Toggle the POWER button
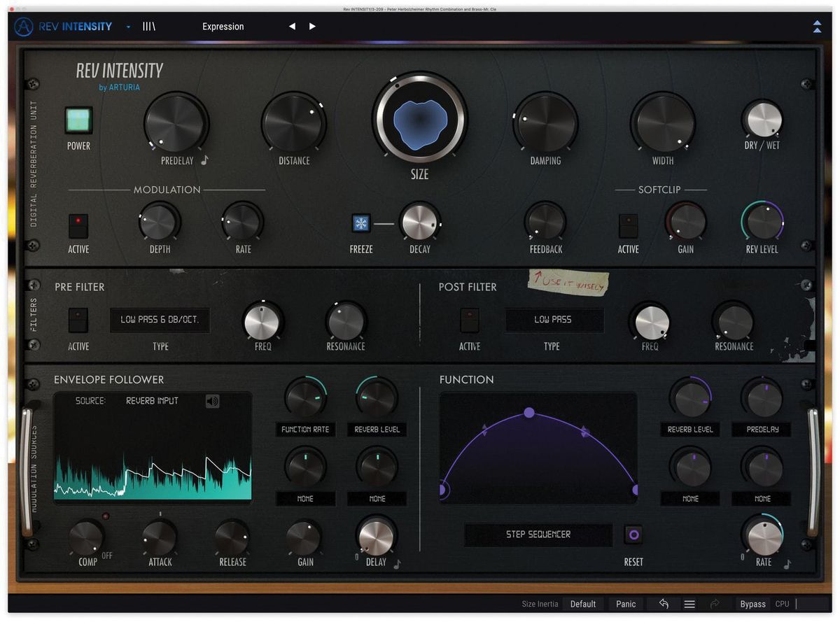Viewport: 840px width, 622px height. pyautogui.click(x=78, y=121)
